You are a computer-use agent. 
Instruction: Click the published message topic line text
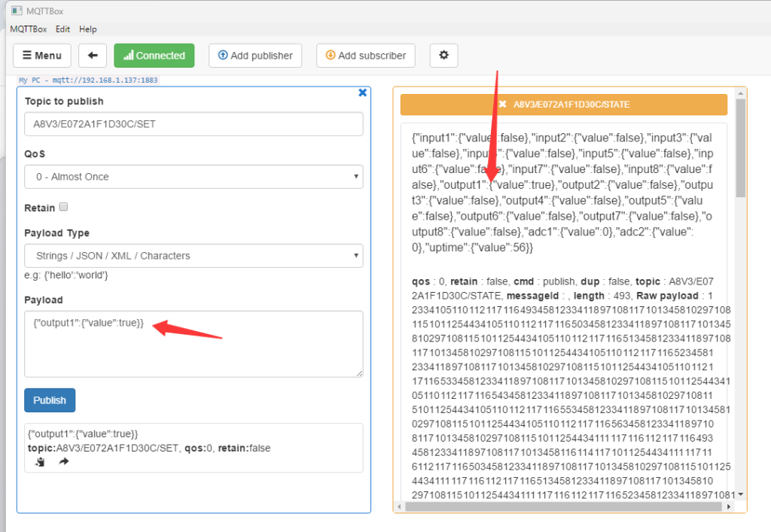click(x=149, y=448)
